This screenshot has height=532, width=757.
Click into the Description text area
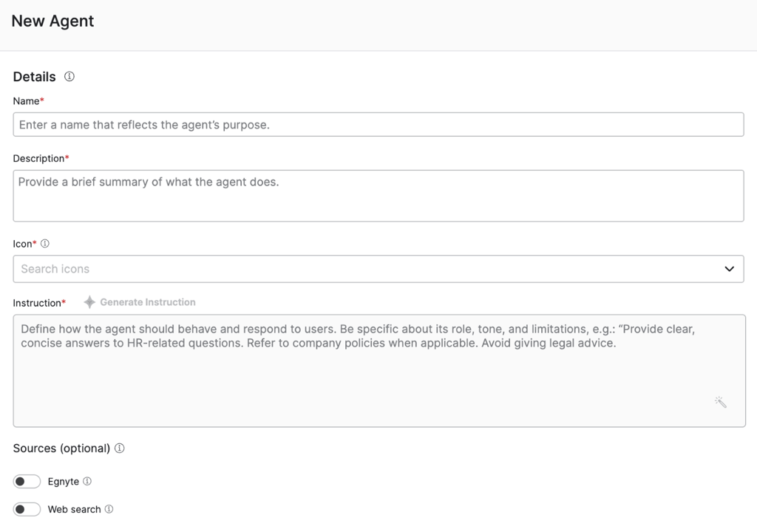point(378,196)
